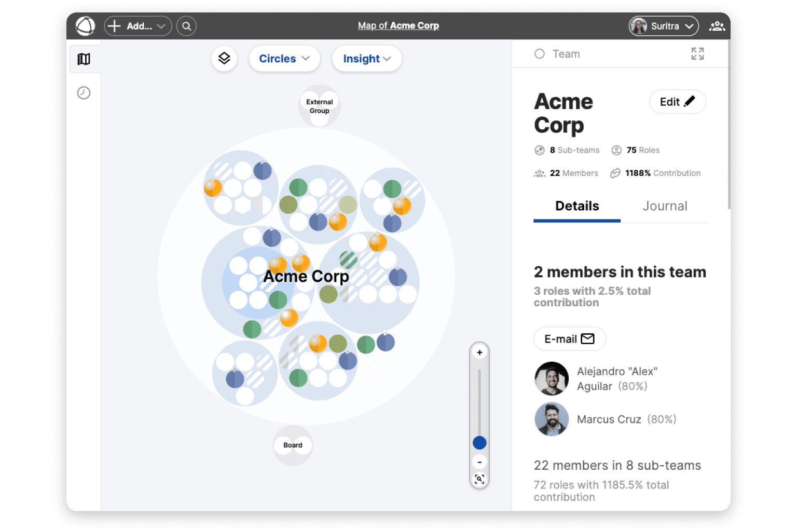Select the Team radio circle
797x532 pixels.
point(540,54)
